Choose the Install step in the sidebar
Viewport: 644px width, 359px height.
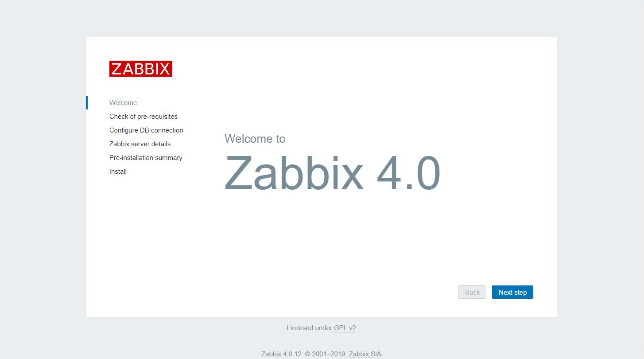(x=118, y=172)
